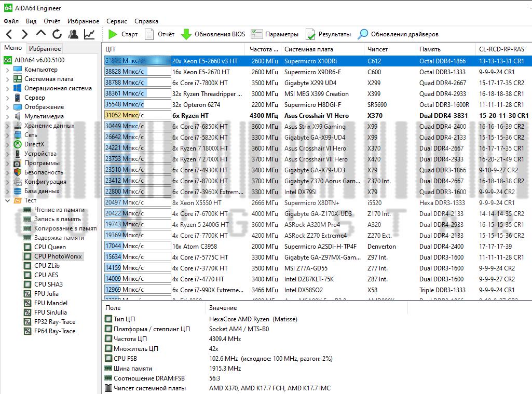Expand the Операционная система tree node

[7, 89]
